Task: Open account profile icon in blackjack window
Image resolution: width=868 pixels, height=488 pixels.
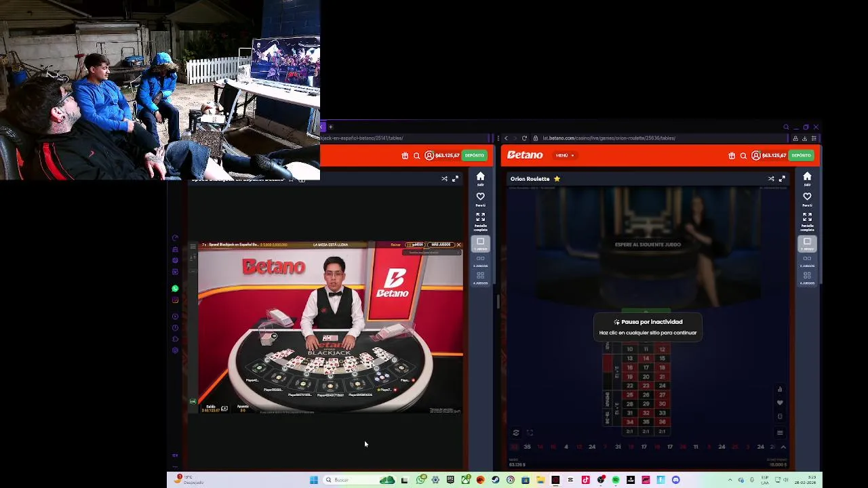Action: coord(429,156)
